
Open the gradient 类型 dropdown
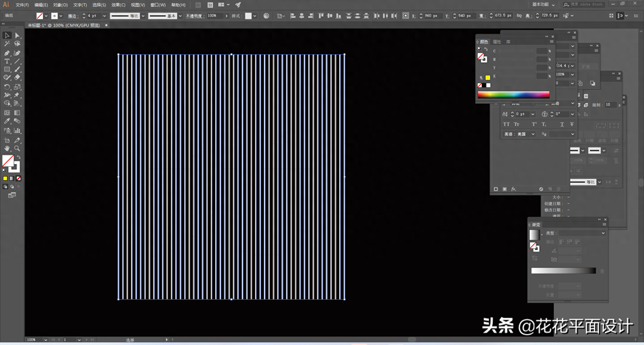coord(603,233)
